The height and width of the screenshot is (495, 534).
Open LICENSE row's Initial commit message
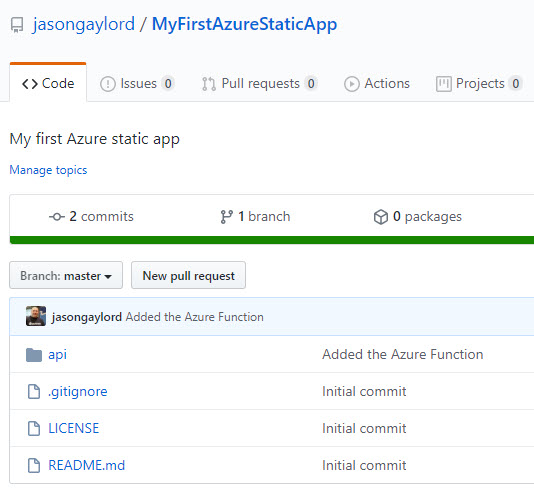click(364, 429)
